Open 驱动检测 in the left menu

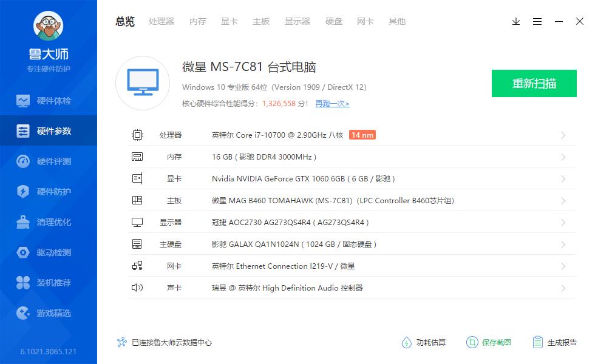click(x=49, y=252)
